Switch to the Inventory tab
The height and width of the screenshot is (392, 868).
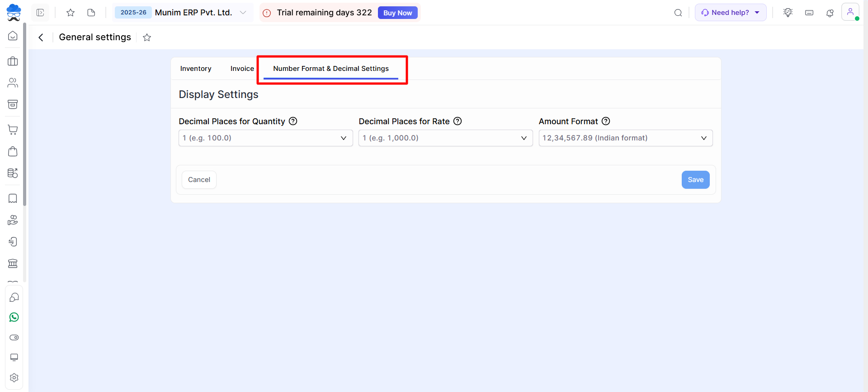point(196,69)
